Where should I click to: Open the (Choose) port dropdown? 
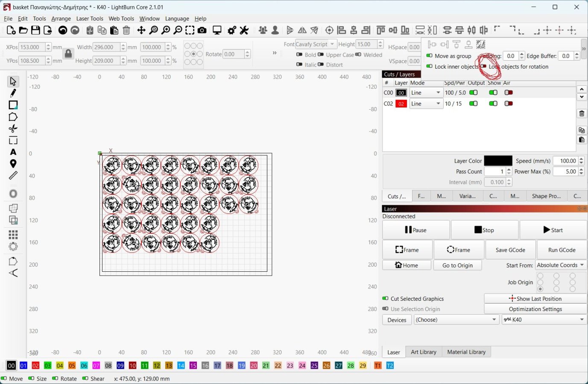pos(456,320)
